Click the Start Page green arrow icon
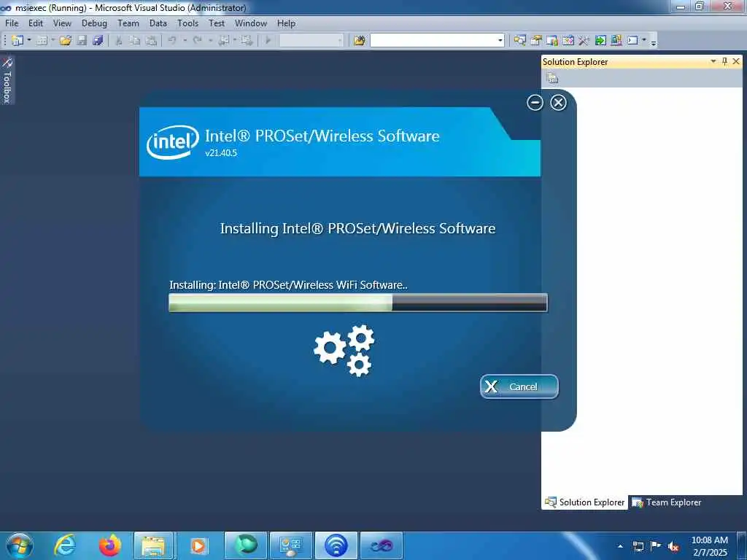Viewport: 747px width, 560px height. 600,41
